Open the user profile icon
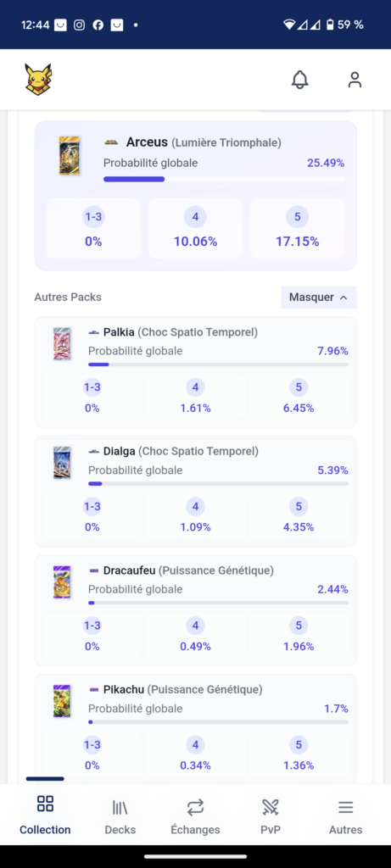The width and height of the screenshot is (391, 868). (x=355, y=80)
